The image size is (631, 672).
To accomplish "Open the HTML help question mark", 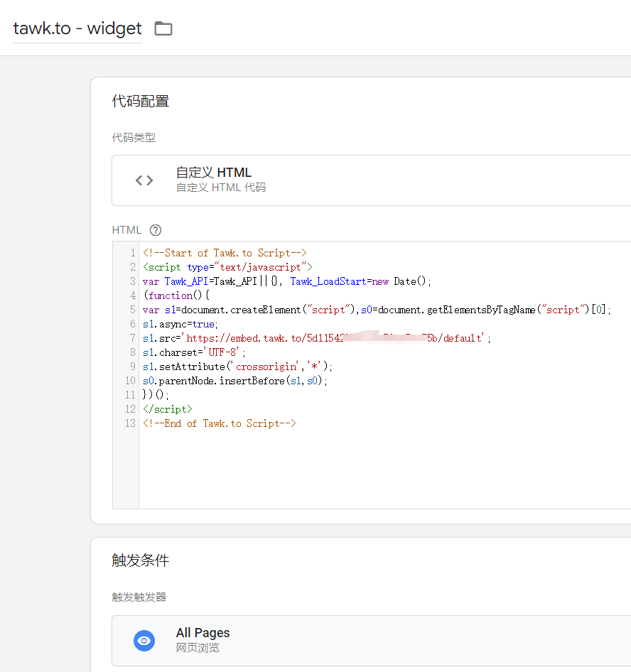I will coord(156,230).
